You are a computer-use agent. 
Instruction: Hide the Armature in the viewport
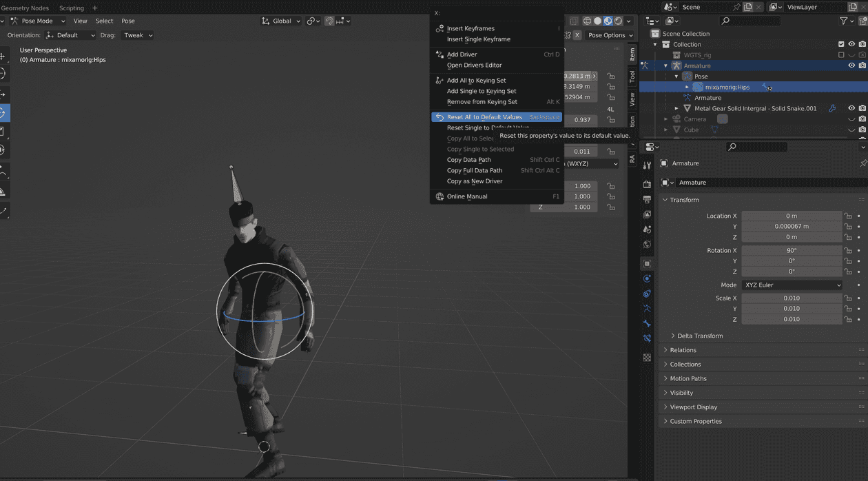[851, 65]
